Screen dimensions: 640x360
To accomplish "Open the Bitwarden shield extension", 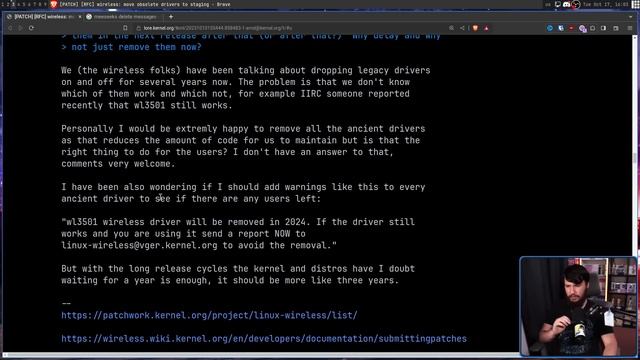I will tap(561, 28).
